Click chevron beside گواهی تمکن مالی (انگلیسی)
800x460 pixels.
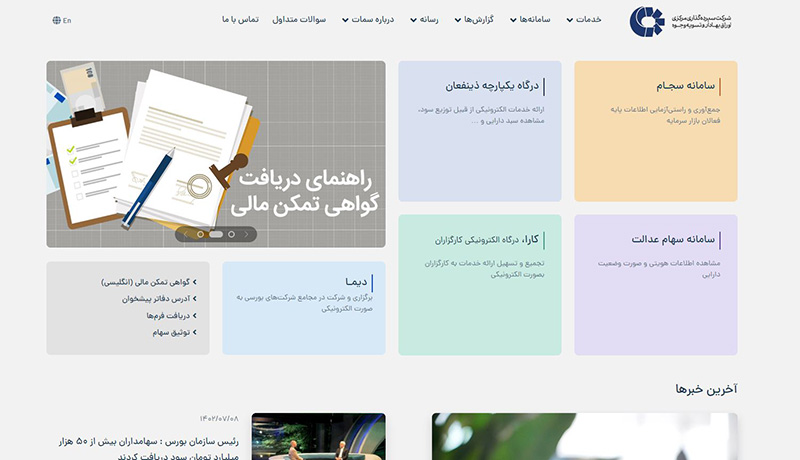[x=194, y=282]
